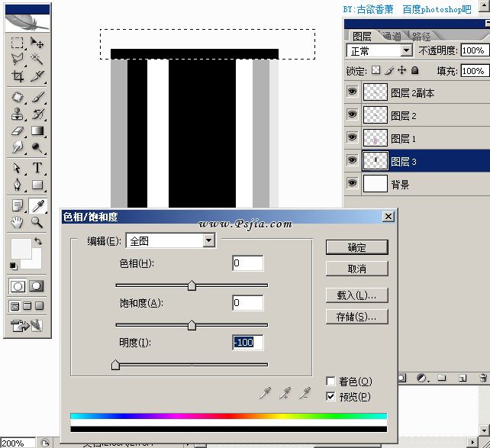490x448 pixels.
Task: Select the Shape tool
Action: point(37,185)
